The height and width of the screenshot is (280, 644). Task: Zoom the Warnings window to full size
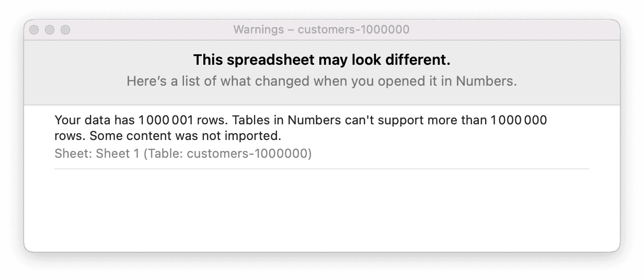pos(65,30)
